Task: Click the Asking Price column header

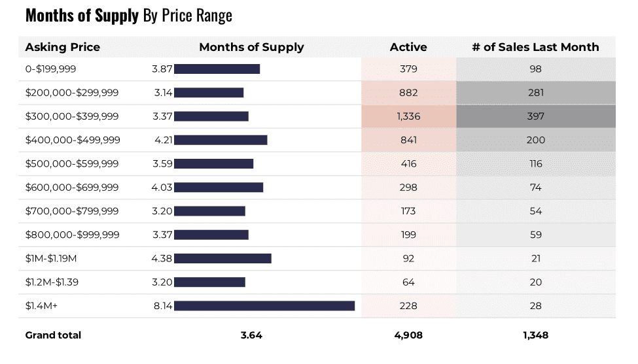Action: (x=62, y=47)
